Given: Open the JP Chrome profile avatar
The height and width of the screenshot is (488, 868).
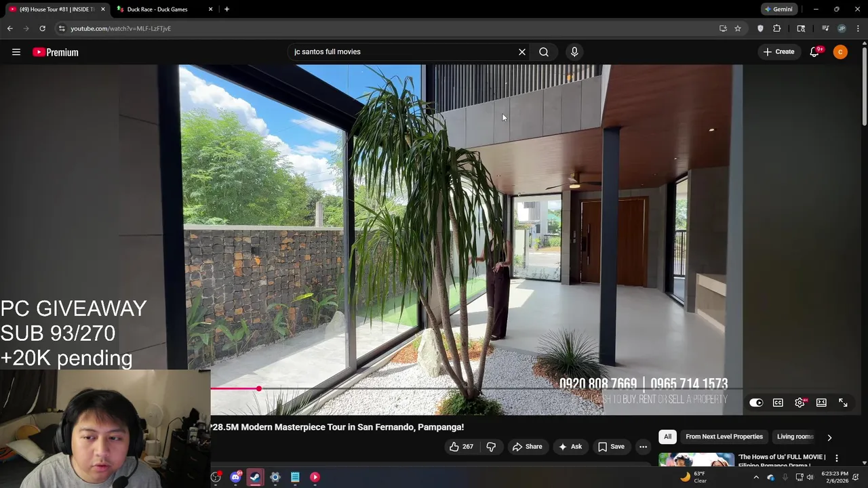Looking at the screenshot, I should coord(842,28).
